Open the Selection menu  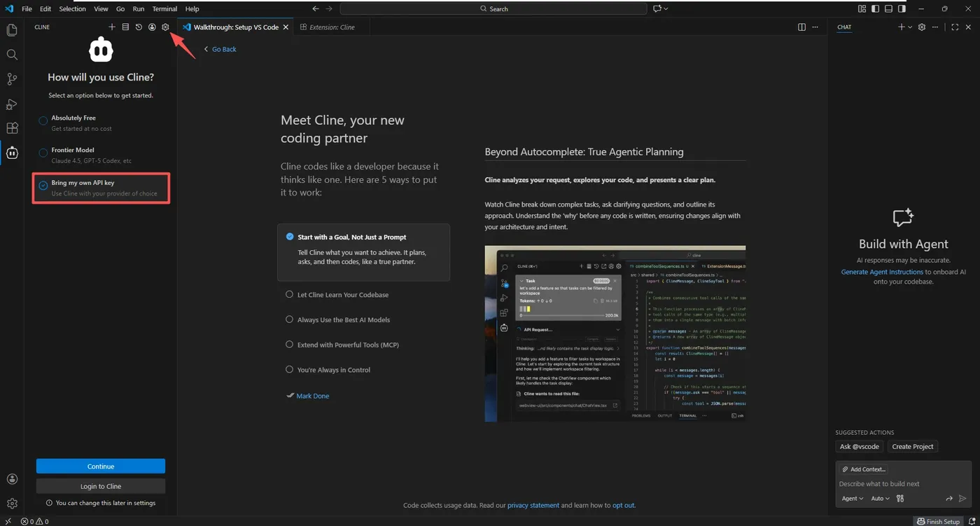pyautogui.click(x=72, y=9)
